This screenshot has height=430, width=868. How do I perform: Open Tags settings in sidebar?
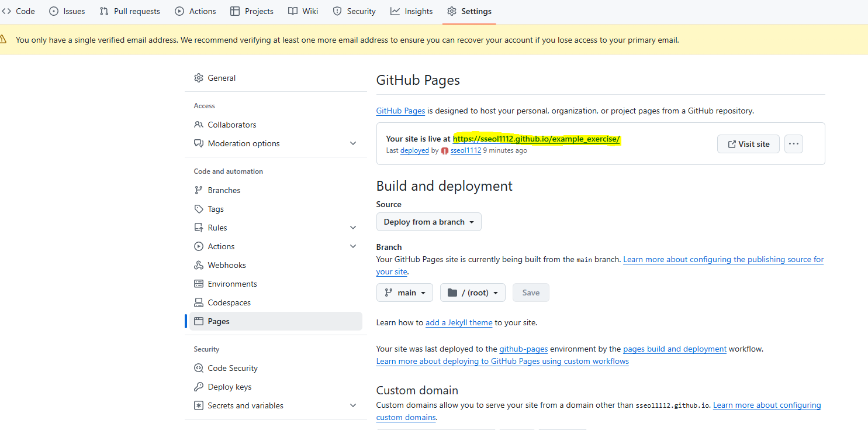tap(276, 209)
